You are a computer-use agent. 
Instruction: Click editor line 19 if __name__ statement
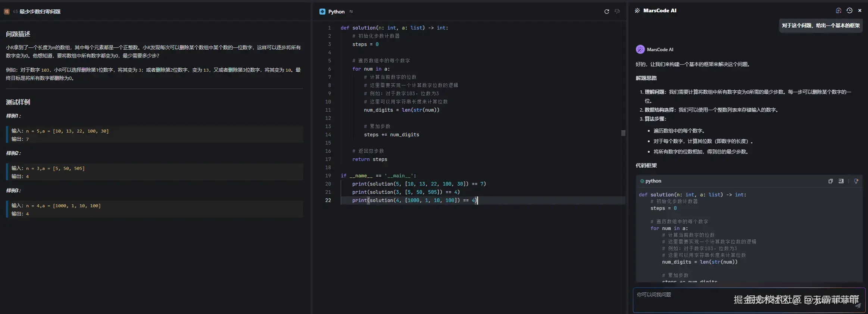[x=378, y=175]
